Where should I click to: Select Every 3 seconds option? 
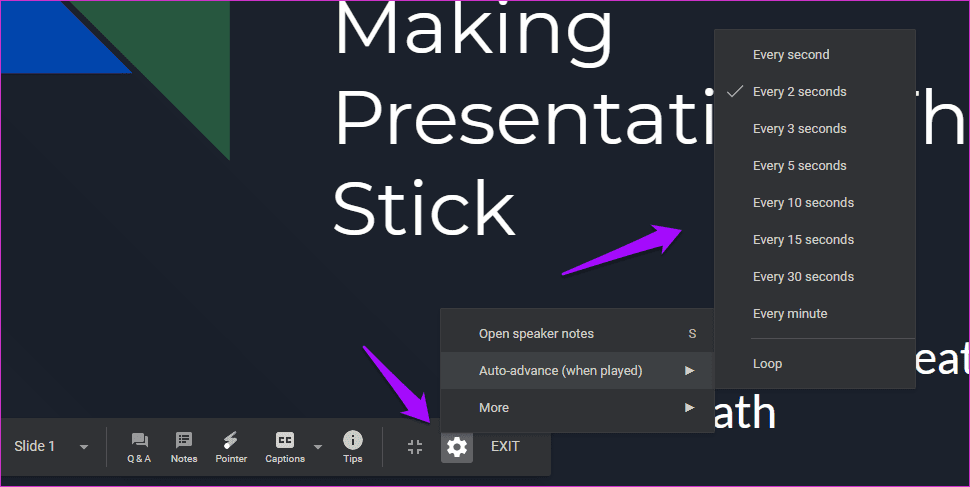(x=815, y=129)
